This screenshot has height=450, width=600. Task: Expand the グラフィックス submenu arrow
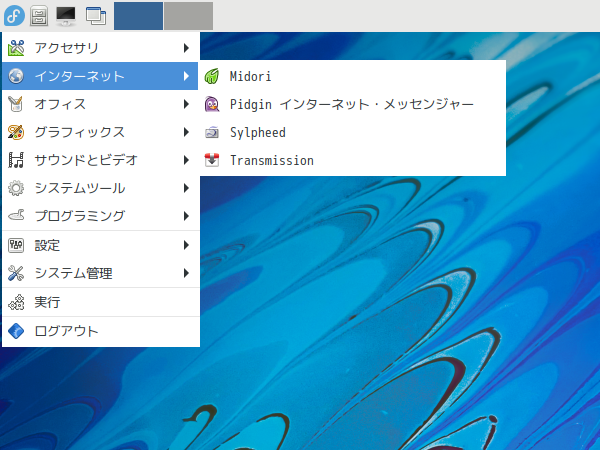point(186,132)
